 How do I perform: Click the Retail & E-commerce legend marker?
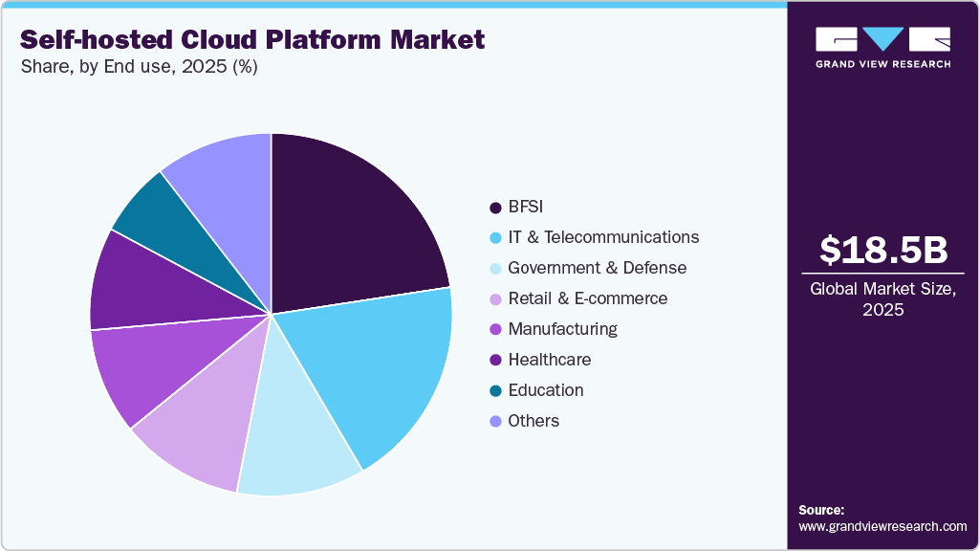click(x=493, y=298)
